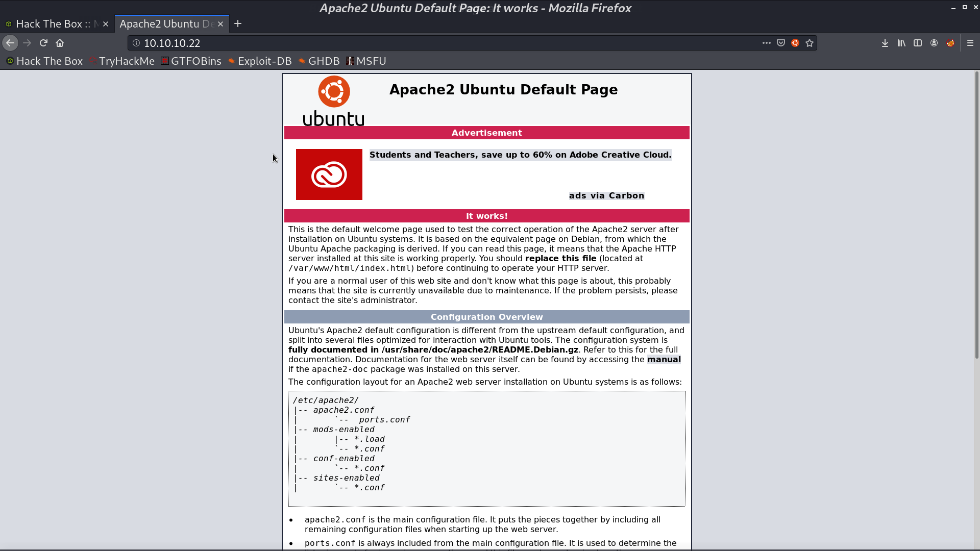This screenshot has width=980, height=551.
Task: Open the Downloads panel
Action: coord(885,43)
